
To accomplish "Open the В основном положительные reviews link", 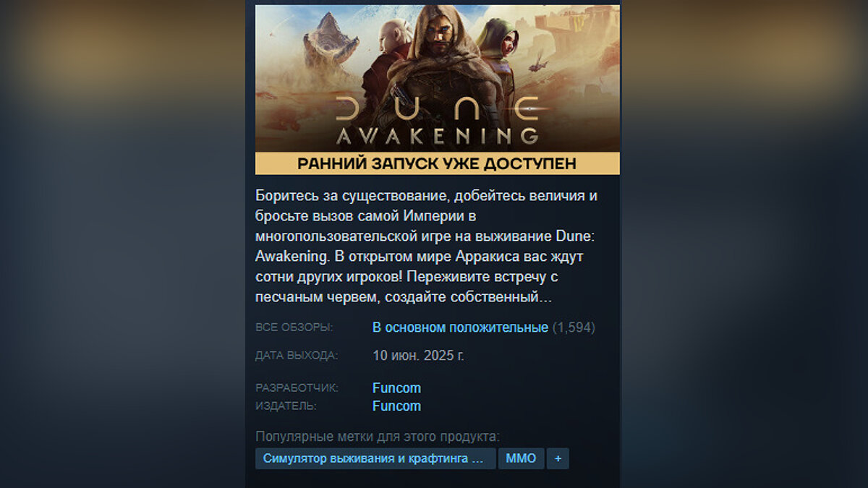I will pyautogui.click(x=460, y=328).
